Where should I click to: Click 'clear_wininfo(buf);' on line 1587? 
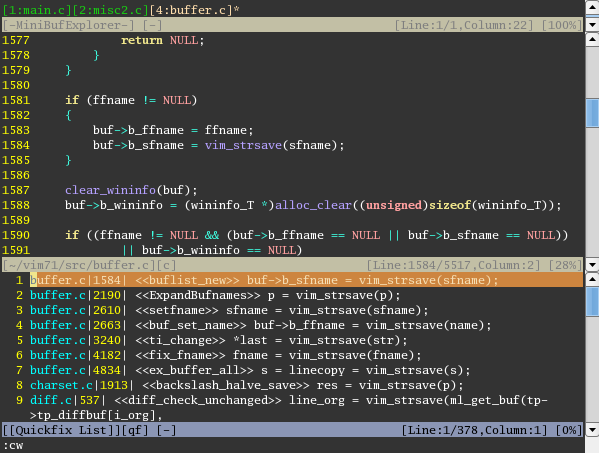click(131, 190)
